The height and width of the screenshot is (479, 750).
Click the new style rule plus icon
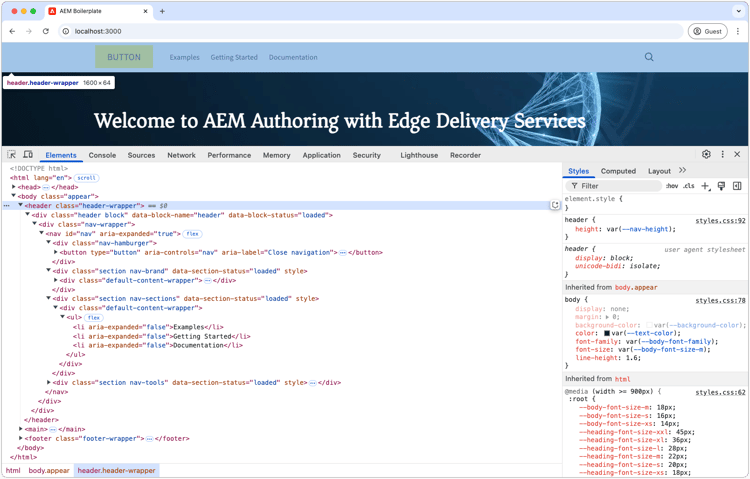(x=706, y=186)
